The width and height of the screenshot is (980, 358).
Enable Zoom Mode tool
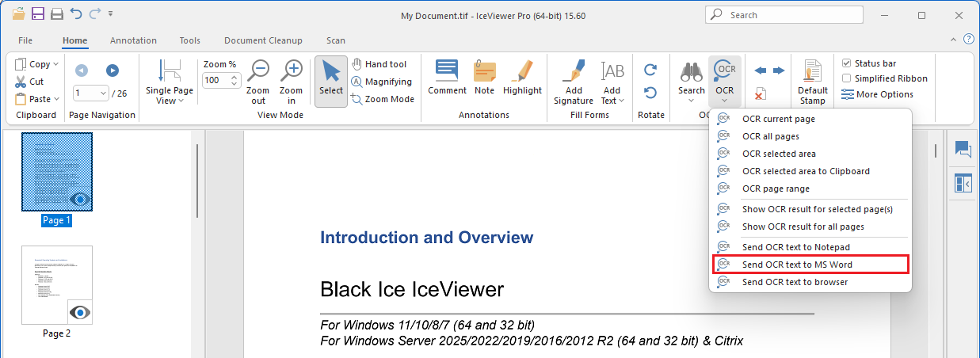point(383,99)
